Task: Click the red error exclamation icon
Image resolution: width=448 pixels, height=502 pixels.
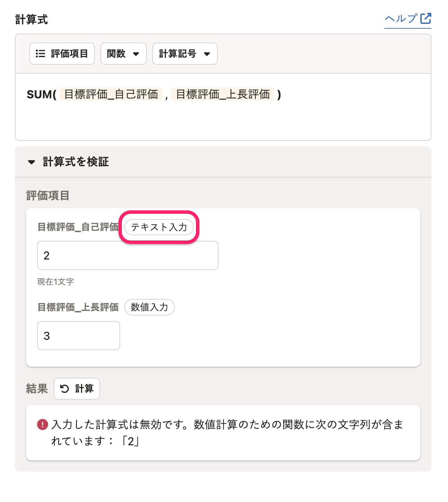Action: click(x=43, y=424)
